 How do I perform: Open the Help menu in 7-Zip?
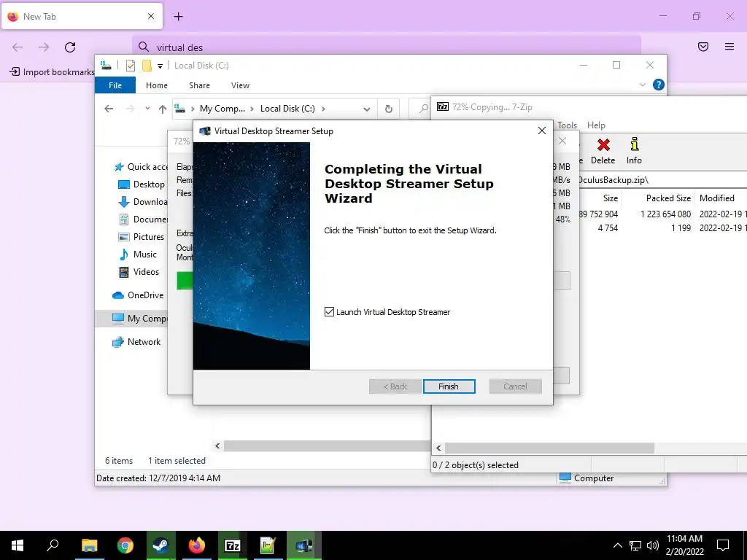(596, 125)
